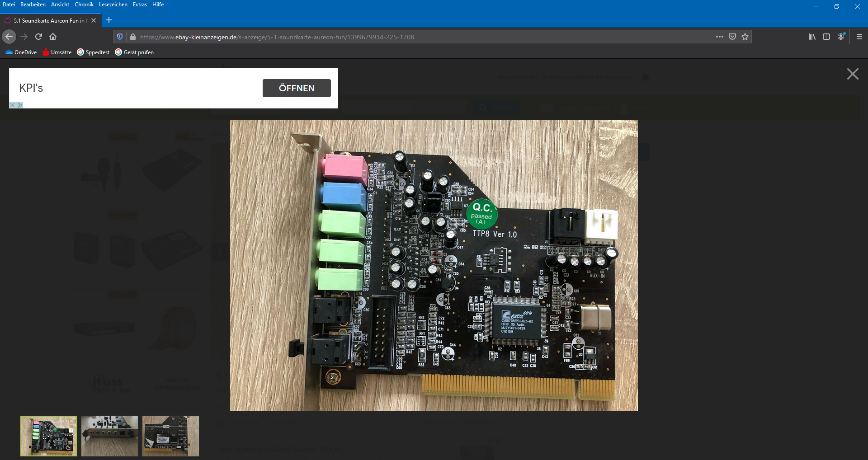Select second thumbnail showing card ports
Viewport: 868px width, 460px height.
click(109, 436)
